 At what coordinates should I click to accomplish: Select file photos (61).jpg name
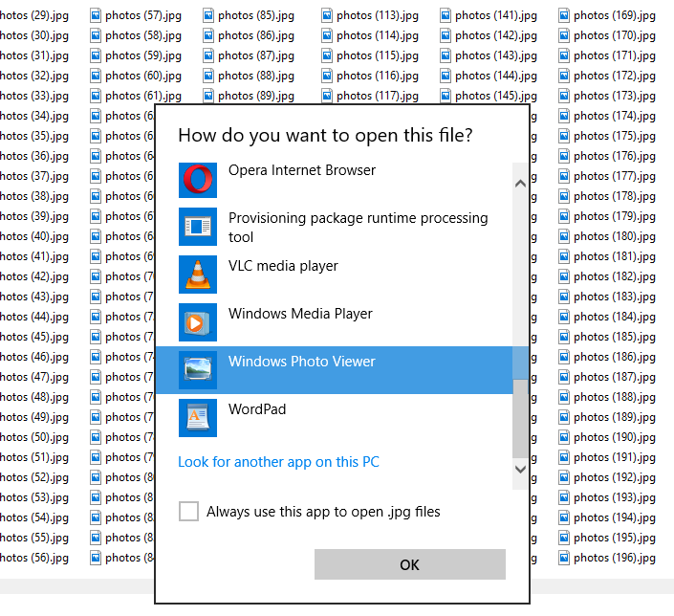(x=143, y=96)
